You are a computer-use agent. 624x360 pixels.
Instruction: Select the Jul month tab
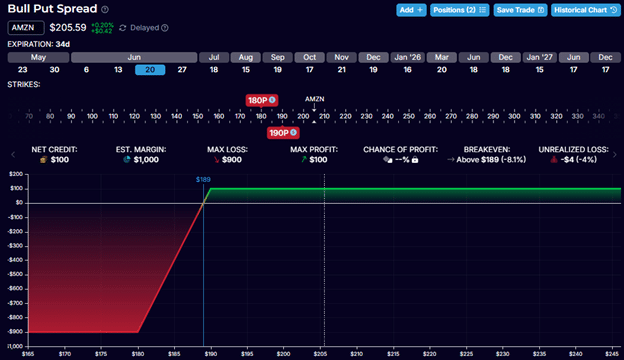point(214,57)
